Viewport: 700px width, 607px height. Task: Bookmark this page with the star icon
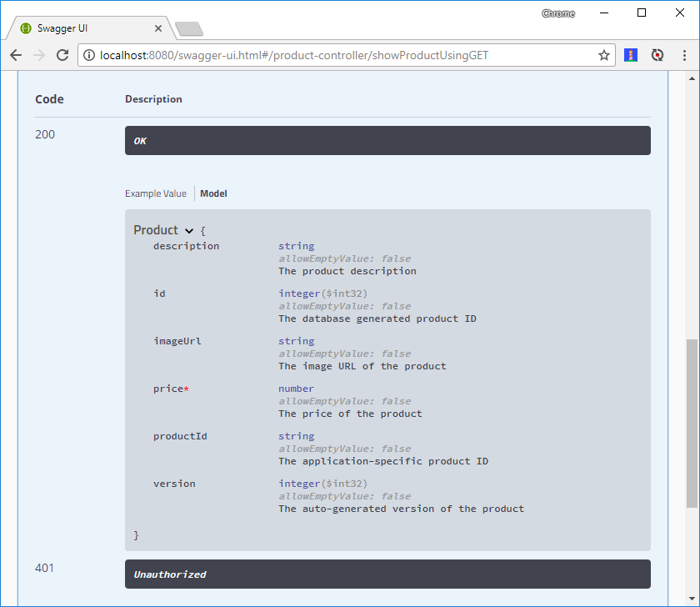click(x=603, y=55)
